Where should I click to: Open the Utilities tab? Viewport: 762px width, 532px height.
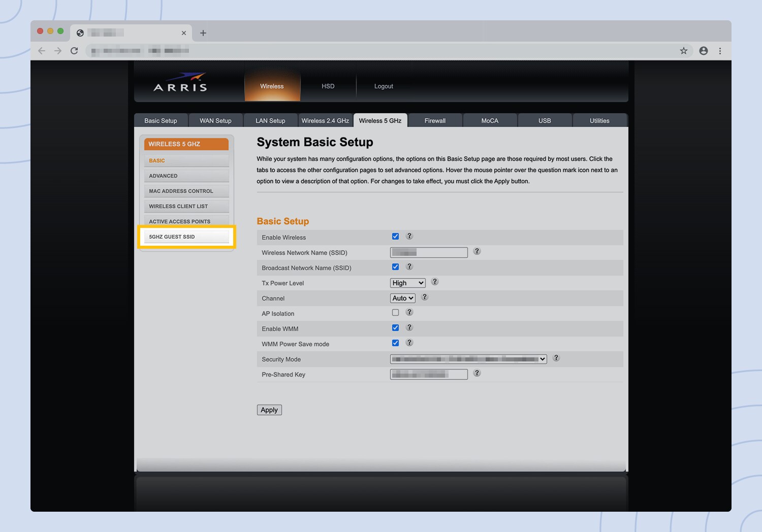tap(599, 121)
